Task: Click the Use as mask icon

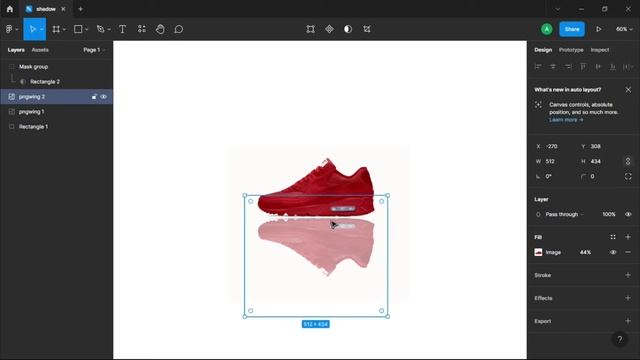Action: pyautogui.click(x=348, y=29)
